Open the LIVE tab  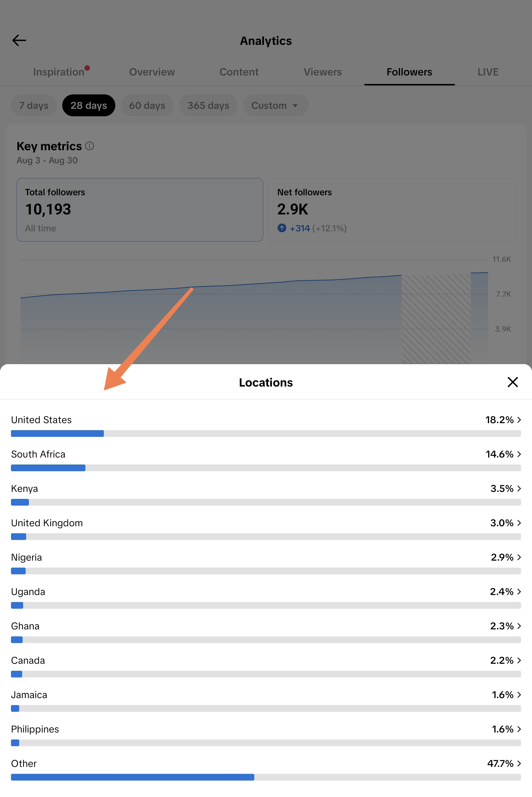[488, 72]
